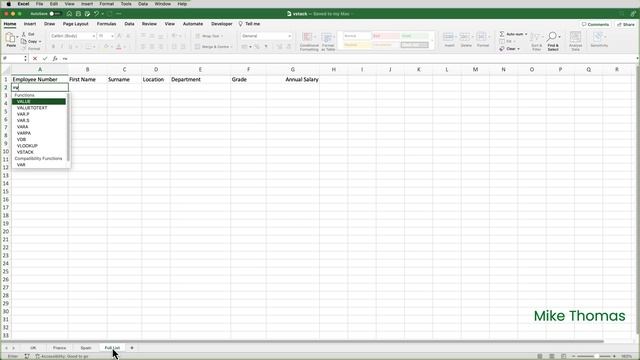This screenshot has height=360, width=640.
Task: Select the Normal cell style
Action: click(x=356, y=36)
